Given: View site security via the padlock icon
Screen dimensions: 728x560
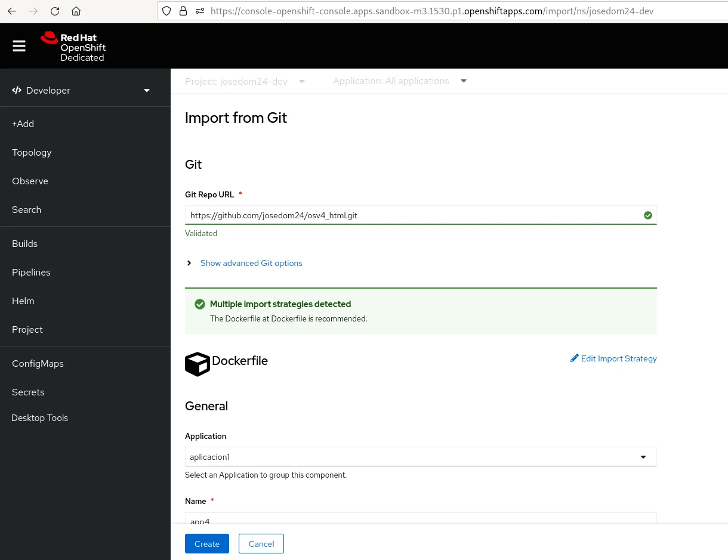Looking at the screenshot, I should pyautogui.click(x=183, y=11).
